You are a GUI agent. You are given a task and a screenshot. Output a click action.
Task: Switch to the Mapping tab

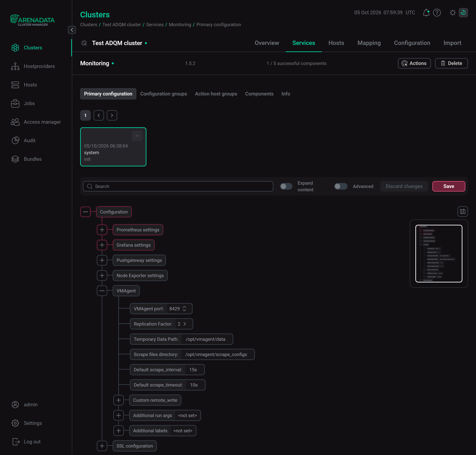click(369, 43)
